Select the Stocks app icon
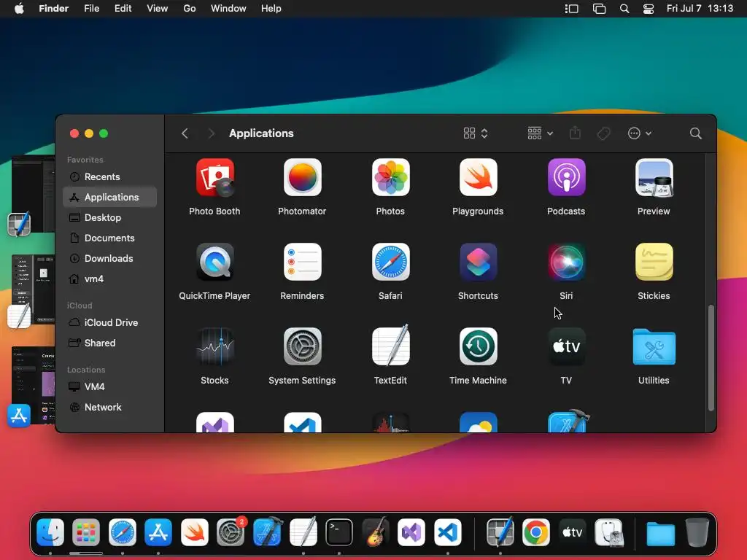The width and height of the screenshot is (747, 560). tap(215, 346)
